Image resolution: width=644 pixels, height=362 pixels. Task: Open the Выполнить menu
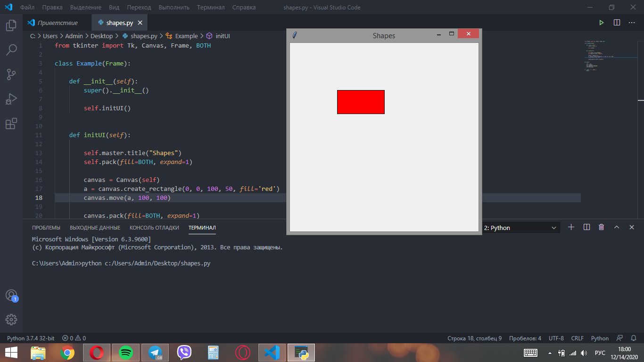pos(174,8)
